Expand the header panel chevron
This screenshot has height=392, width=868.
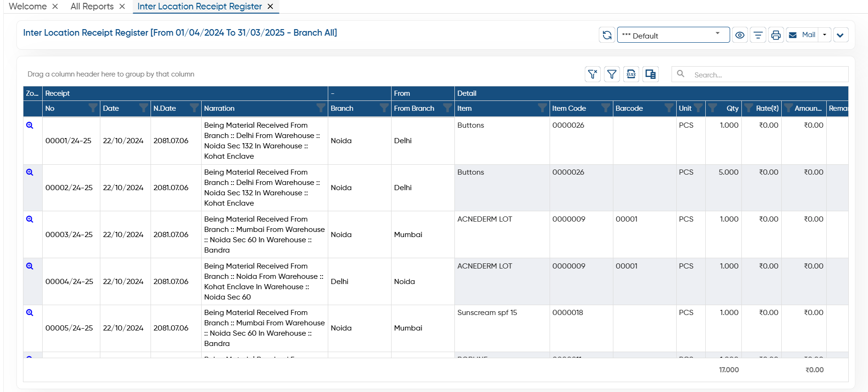(x=841, y=35)
